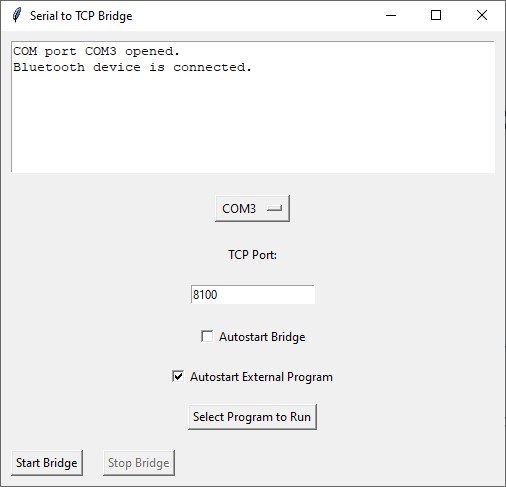506x487 pixels.
Task: Click the greyed-out Stop Bridge button
Action: [x=139, y=463]
